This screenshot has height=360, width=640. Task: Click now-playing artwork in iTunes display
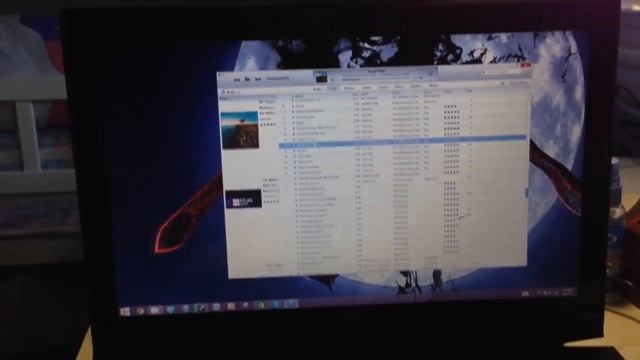point(321,77)
